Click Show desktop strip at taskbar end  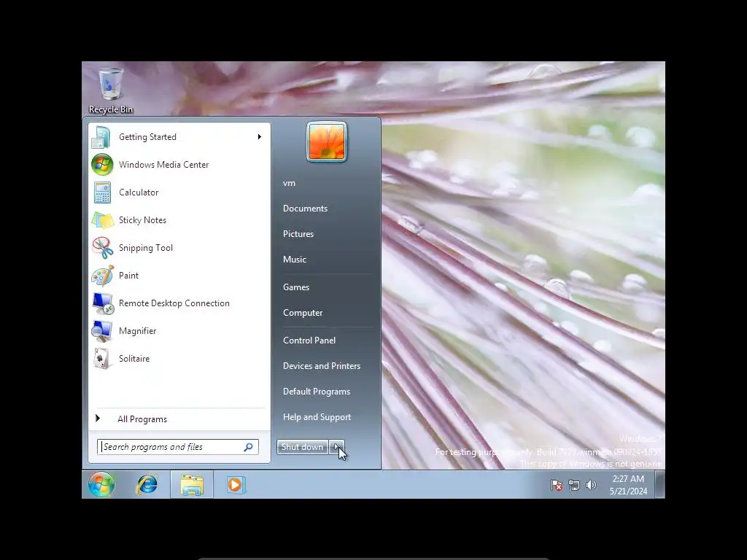coord(659,484)
